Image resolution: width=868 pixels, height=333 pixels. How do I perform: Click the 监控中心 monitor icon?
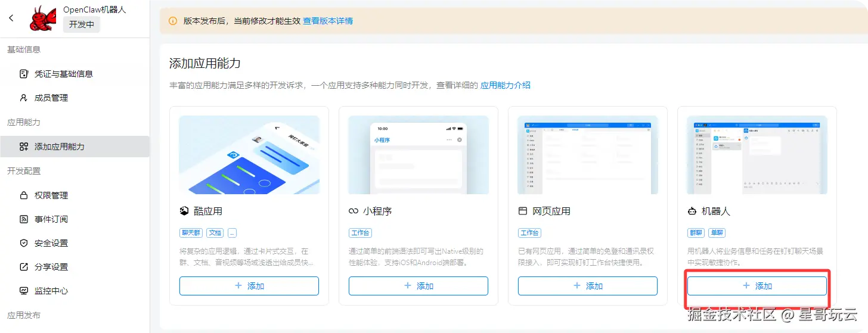[x=24, y=291]
